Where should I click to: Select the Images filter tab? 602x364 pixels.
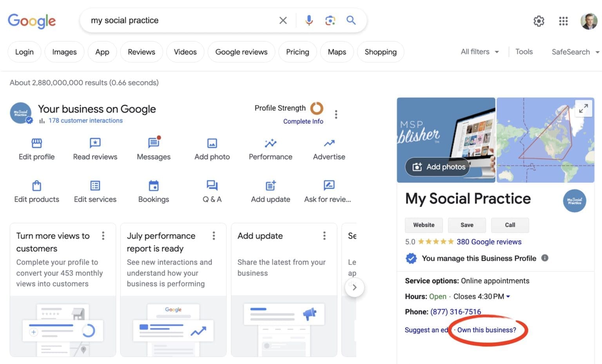[x=64, y=52]
